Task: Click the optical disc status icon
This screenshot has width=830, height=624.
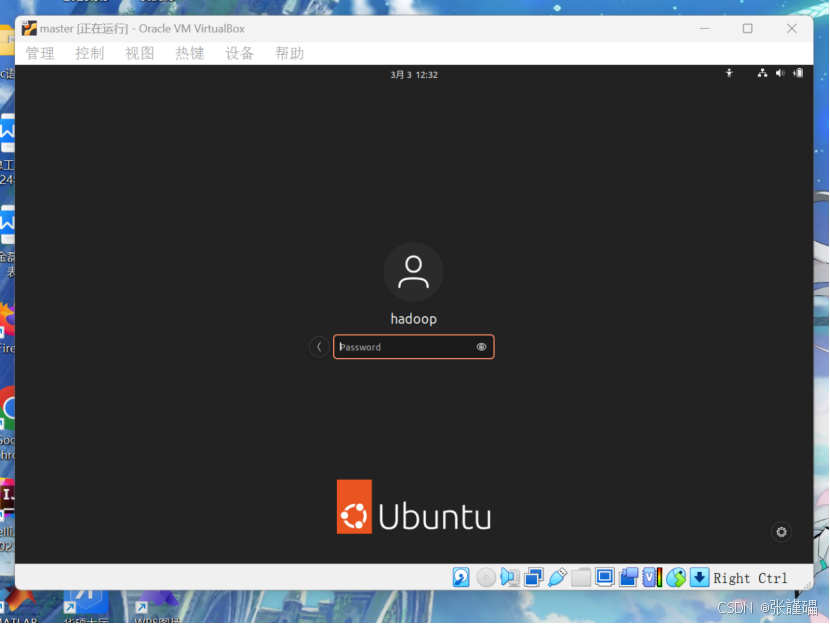Action: [486, 577]
